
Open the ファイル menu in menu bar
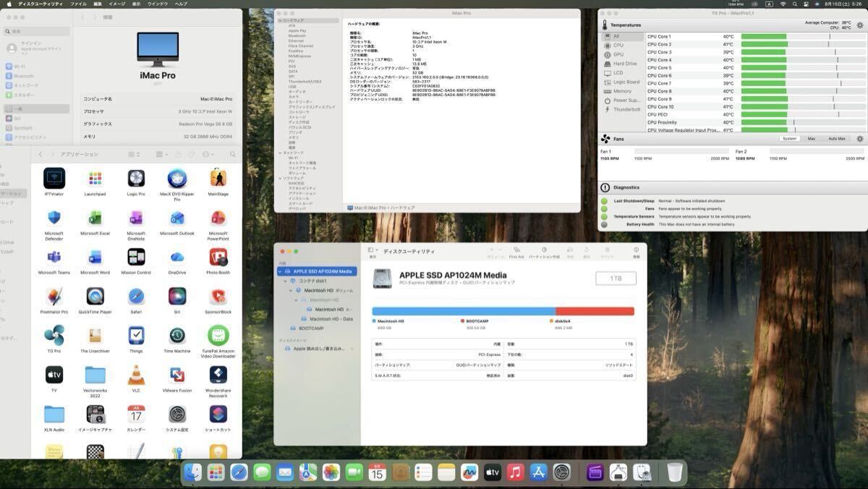point(78,4)
